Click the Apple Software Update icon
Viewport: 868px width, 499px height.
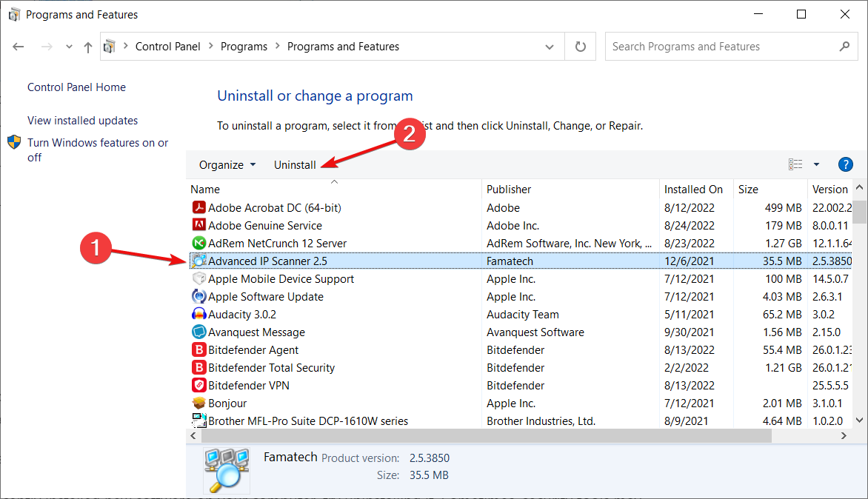click(198, 296)
